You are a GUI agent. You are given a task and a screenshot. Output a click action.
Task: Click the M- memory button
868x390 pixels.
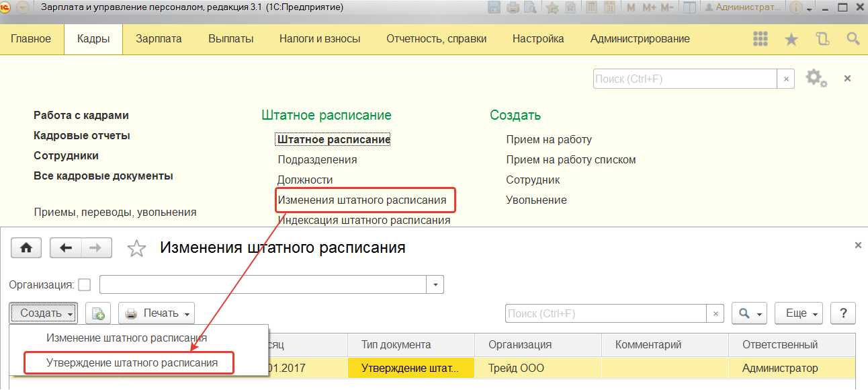click(x=667, y=8)
